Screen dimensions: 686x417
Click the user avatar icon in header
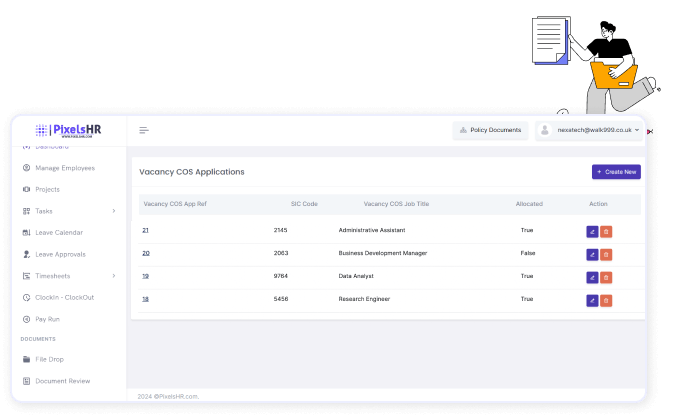[x=546, y=130]
